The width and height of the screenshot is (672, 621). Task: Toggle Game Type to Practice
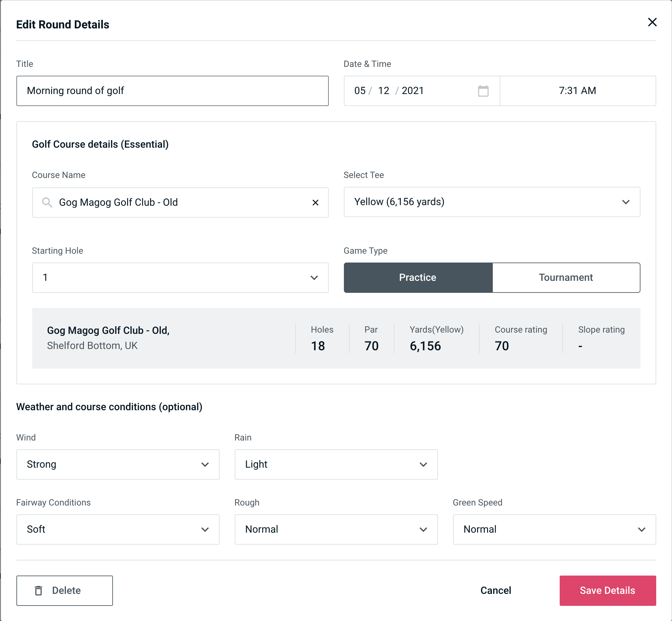417,277
